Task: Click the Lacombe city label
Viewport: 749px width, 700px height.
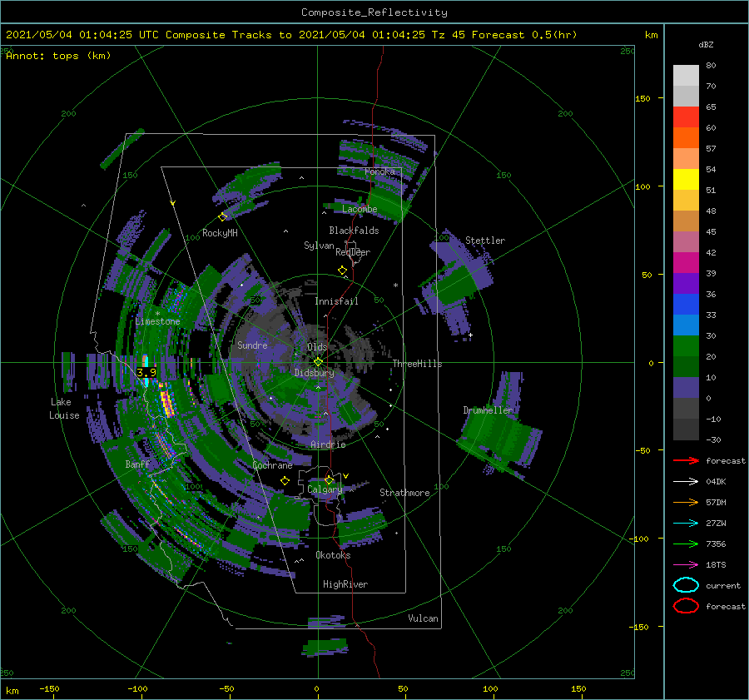Action: coord(360,209)
